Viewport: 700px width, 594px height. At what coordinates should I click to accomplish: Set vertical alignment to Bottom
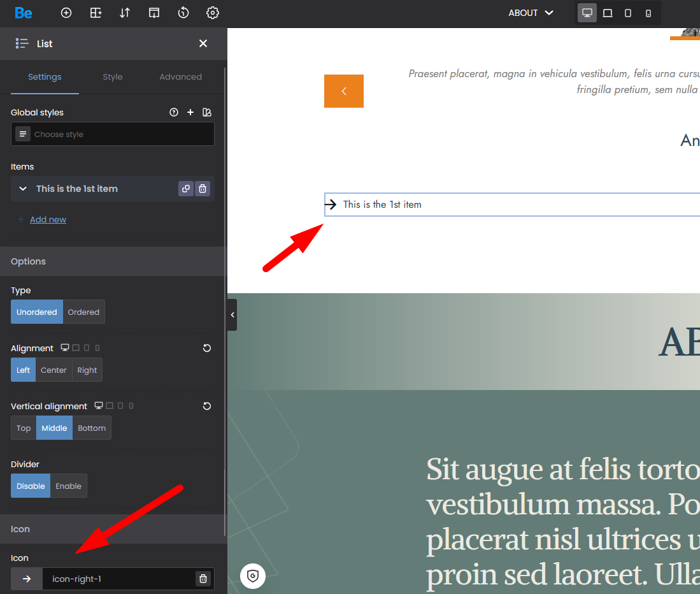tap(92, 428)
